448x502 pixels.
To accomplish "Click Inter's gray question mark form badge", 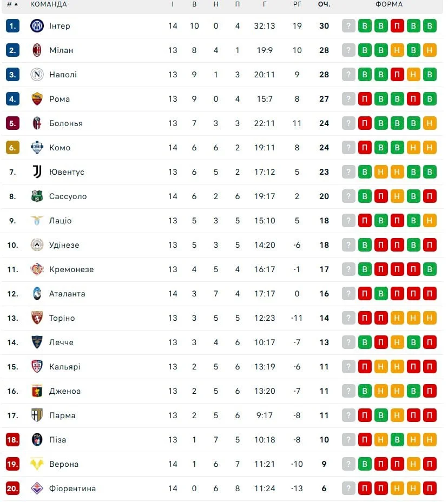I will point(348,25).
